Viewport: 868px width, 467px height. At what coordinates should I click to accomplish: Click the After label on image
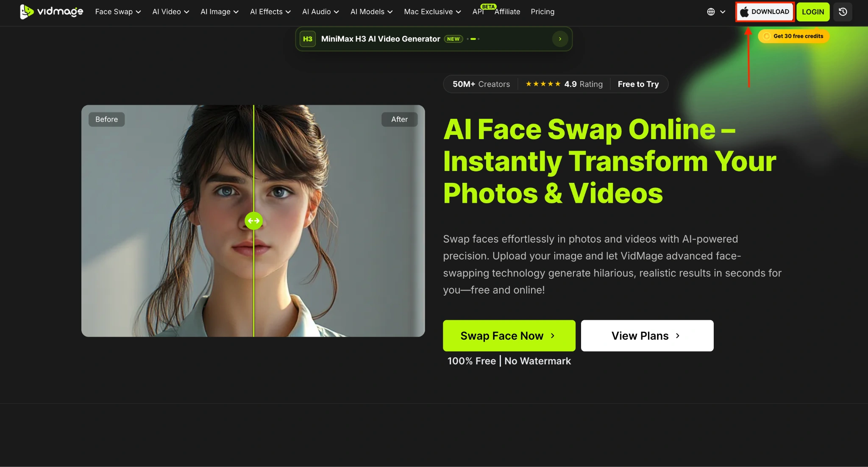point(399,119)
